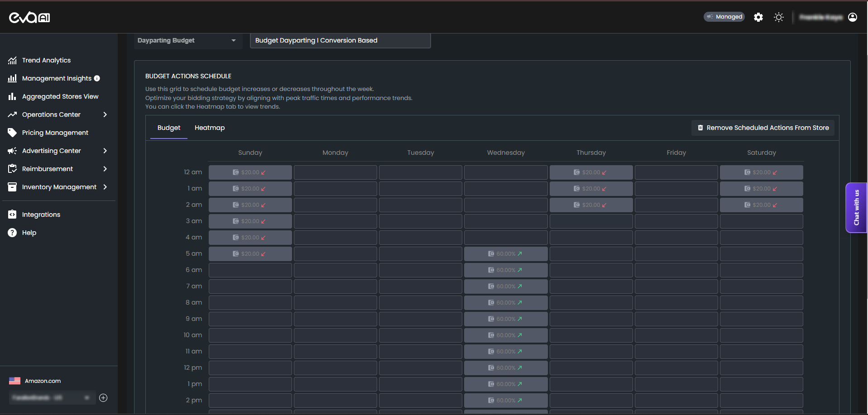Viewport: 868px width, 415px height.
Task: Toggle the Managed mode badge
Action: (x=724, y=17)
